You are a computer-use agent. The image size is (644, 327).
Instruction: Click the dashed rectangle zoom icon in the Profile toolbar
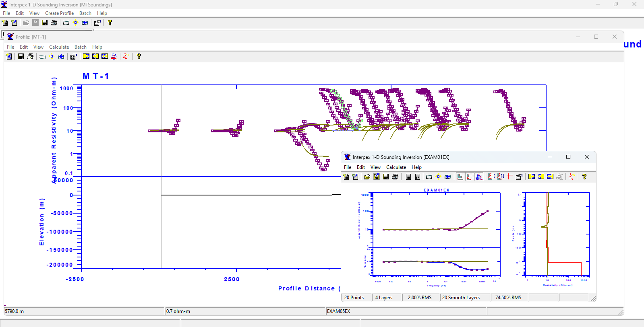(x=42, y=56)
